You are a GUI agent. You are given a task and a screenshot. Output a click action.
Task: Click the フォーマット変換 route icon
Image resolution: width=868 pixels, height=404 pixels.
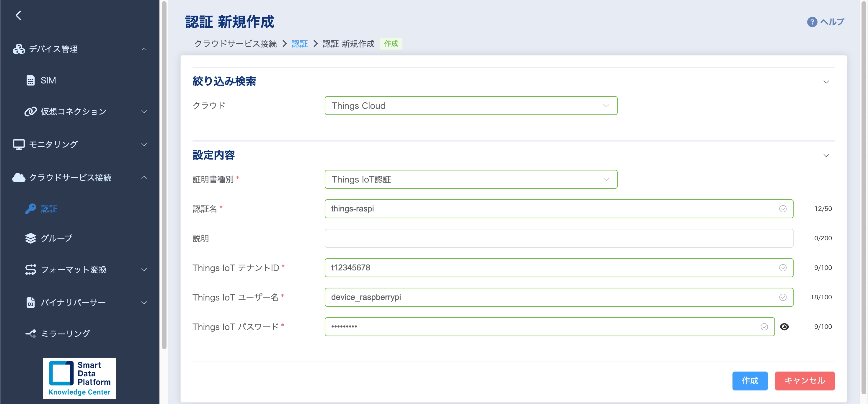pyautogui.click(x=31, y=269)
